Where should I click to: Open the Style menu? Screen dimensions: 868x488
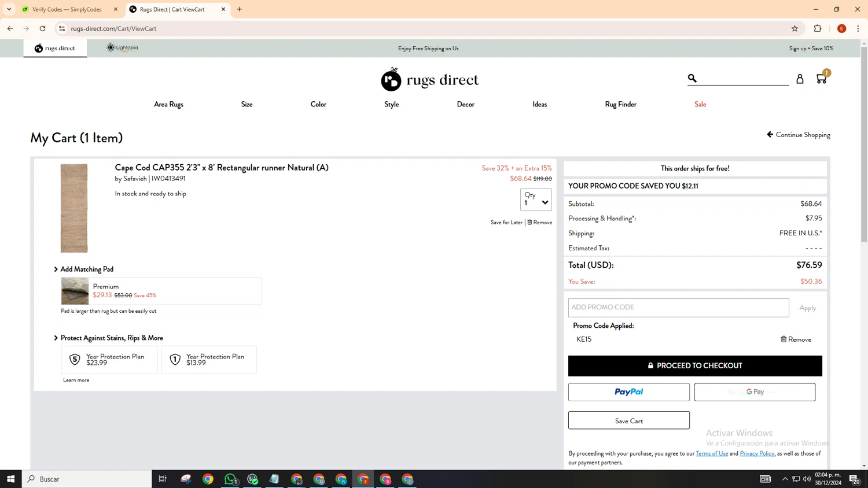(x=391, y=105)
